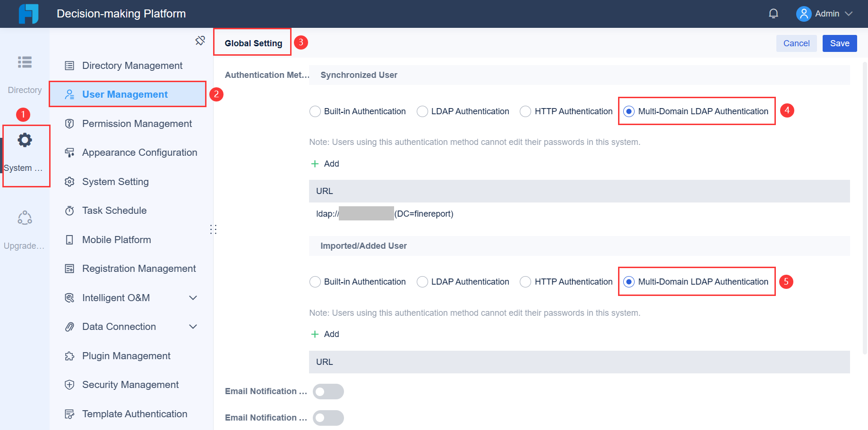Open the Directory sidebar panel
Screen dimensions: 868x430
coord(25,73)
